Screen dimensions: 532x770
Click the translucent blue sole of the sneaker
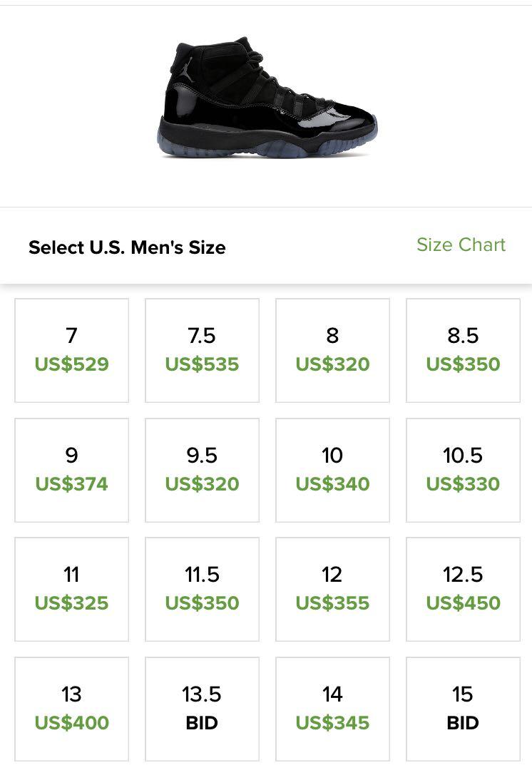265,147
